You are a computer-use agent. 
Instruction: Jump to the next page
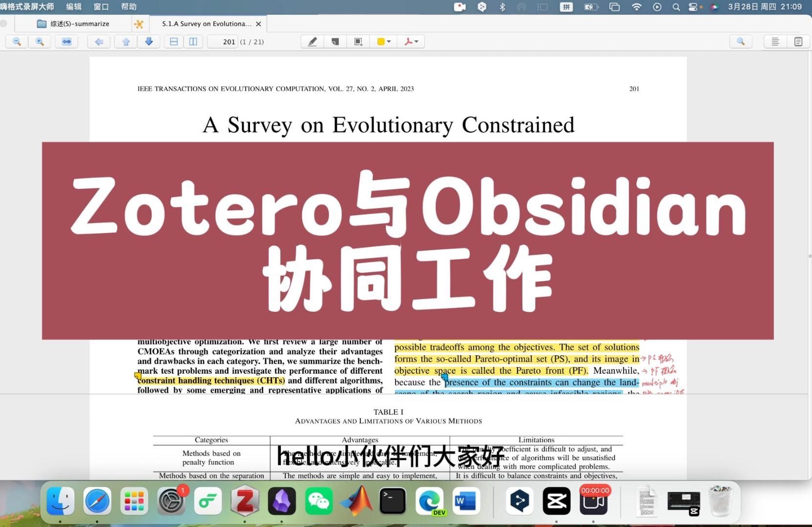[149, 41]
